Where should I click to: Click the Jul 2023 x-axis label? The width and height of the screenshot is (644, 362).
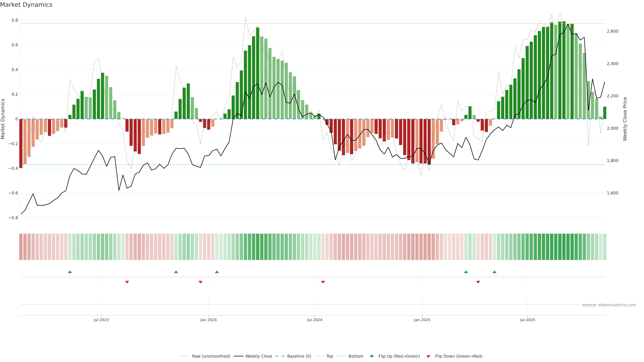[101, 320]
